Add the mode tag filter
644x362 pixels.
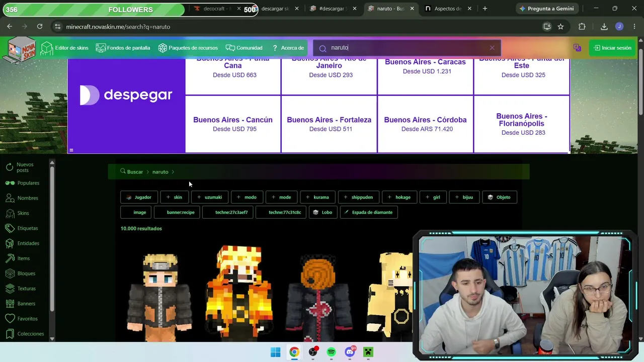click(281, 197)
